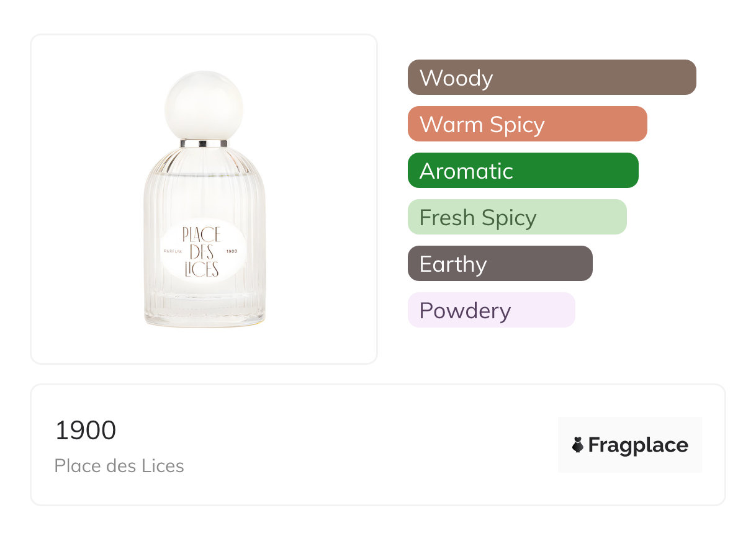Open the perfume bottle product image
Screen dimensions: 756x536
click(x=204, y=199)
